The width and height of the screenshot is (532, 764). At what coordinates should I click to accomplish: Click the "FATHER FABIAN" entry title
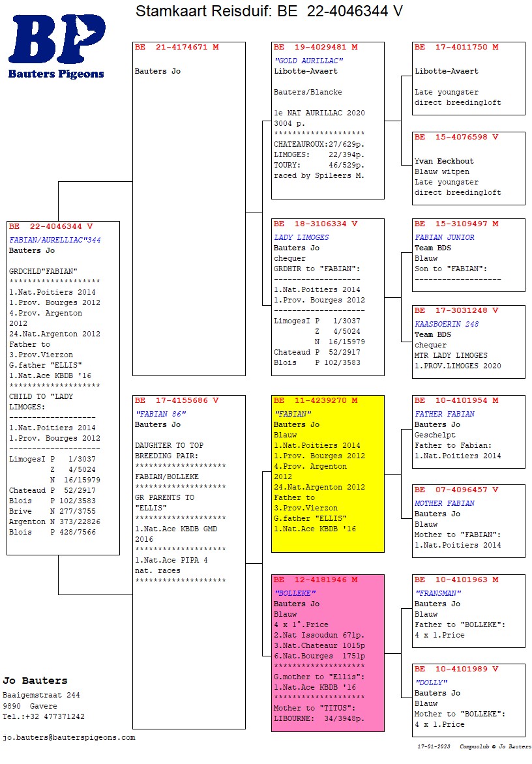pyautogui.click(x=445, y=414)
